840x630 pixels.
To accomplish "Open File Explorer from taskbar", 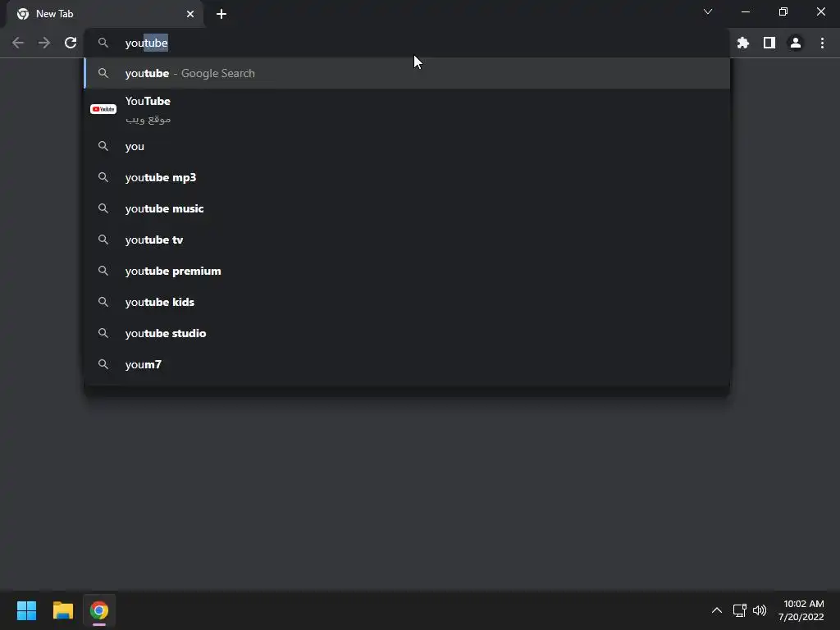I will 62,610.
